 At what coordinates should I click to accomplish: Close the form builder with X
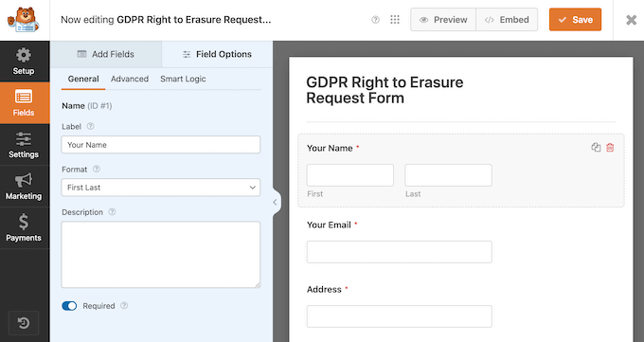631,20
